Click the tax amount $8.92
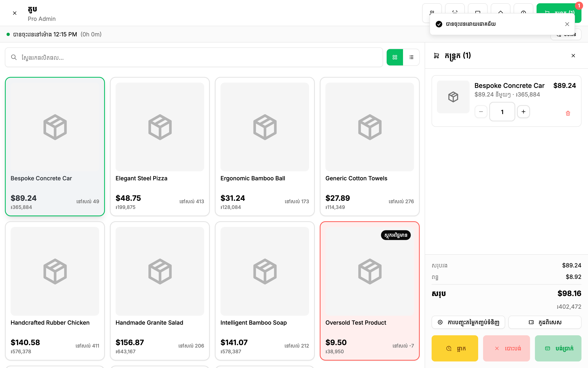The width and height of the screenshot is (588, 368). [x=574, y=277]
